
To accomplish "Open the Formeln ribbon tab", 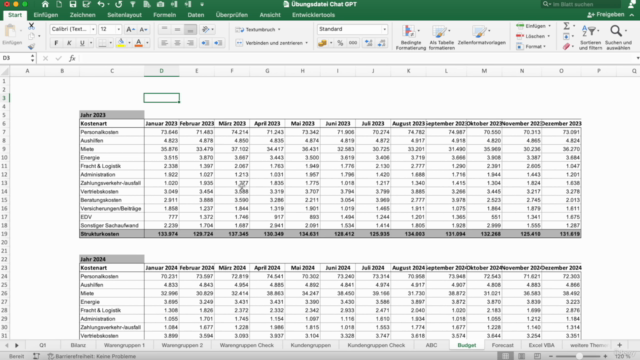I will (x=164, y=15).
